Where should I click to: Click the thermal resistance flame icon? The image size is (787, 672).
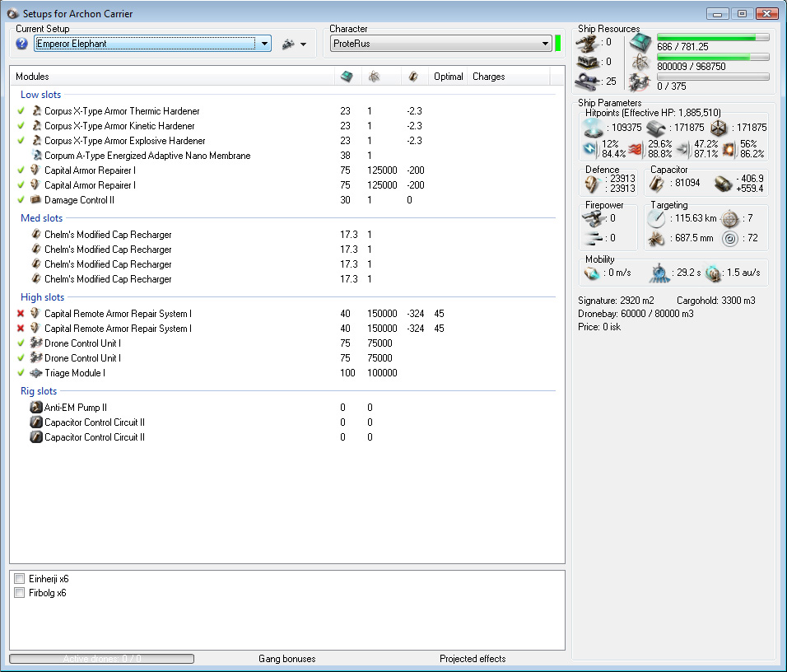click(636, 149)
